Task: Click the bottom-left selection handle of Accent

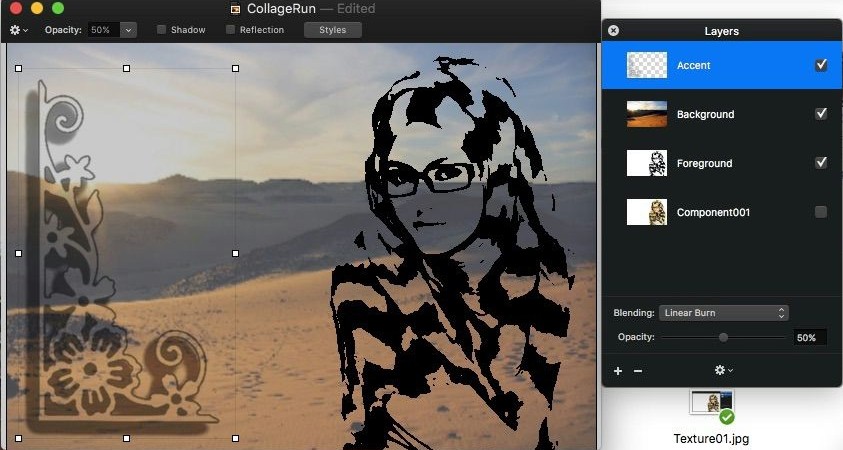Action: [x=19, y=438]
